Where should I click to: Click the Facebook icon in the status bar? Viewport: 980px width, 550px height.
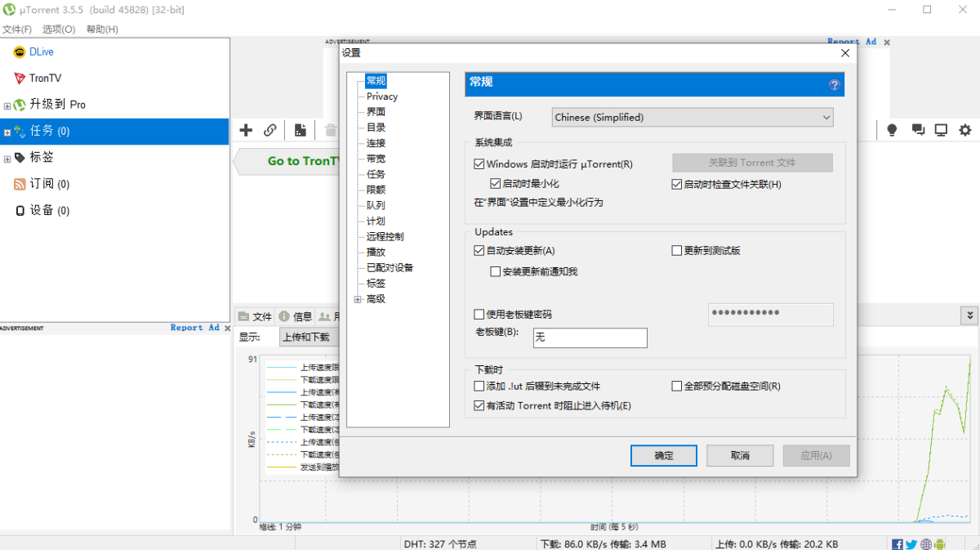[x=896, y=543]
